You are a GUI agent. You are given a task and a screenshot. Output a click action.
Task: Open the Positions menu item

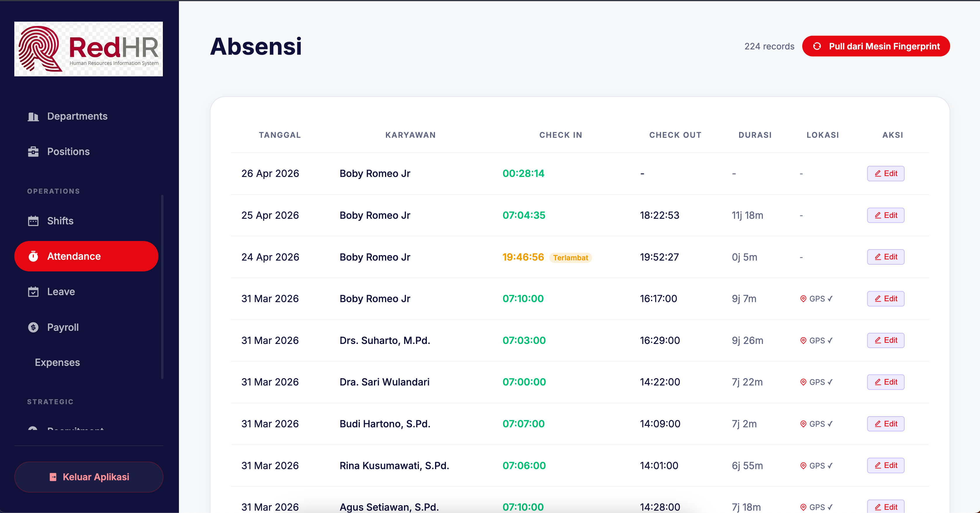86,152
